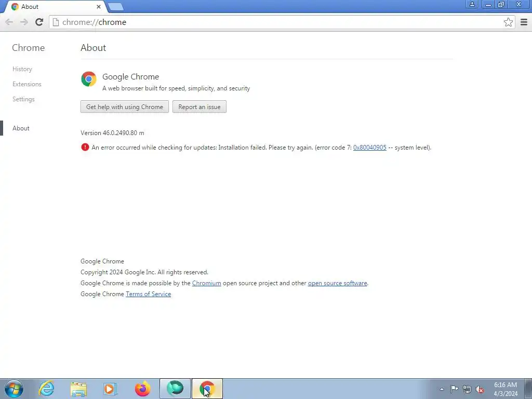Open the user profile icon in title bar

coord(472,4)
